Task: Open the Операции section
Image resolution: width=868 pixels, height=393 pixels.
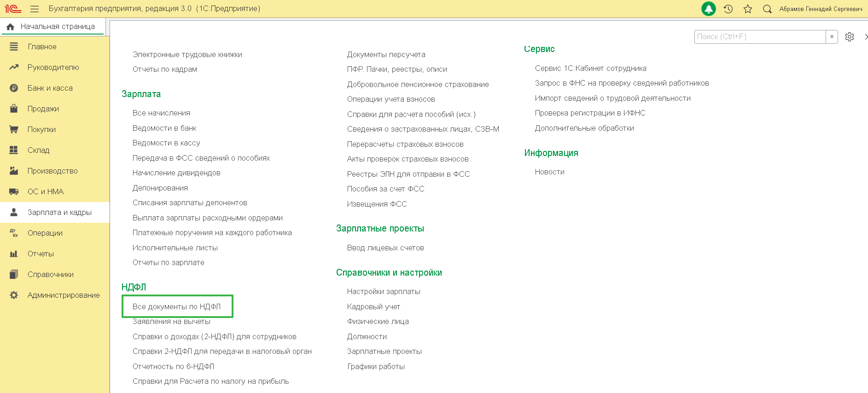Action: 45,233
